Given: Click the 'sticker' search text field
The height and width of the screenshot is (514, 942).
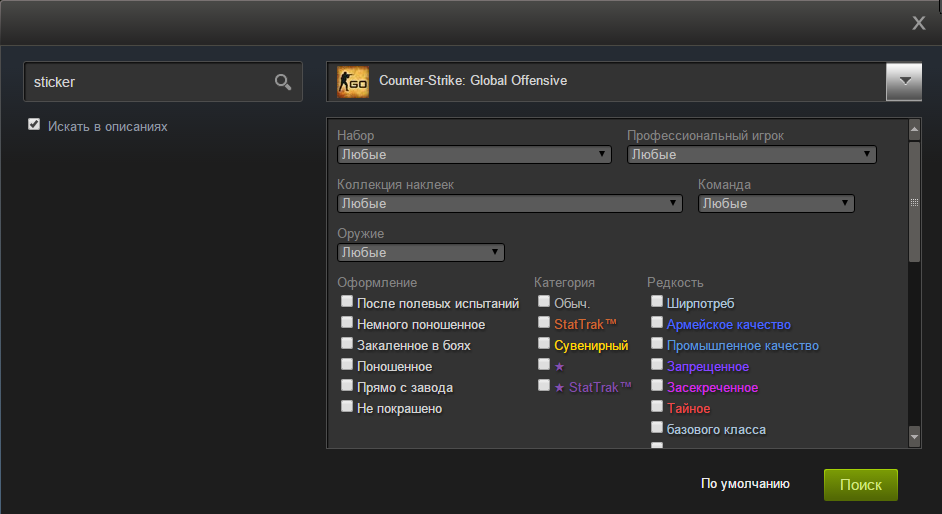Looking at the screenshot, I should pos(150,82).
